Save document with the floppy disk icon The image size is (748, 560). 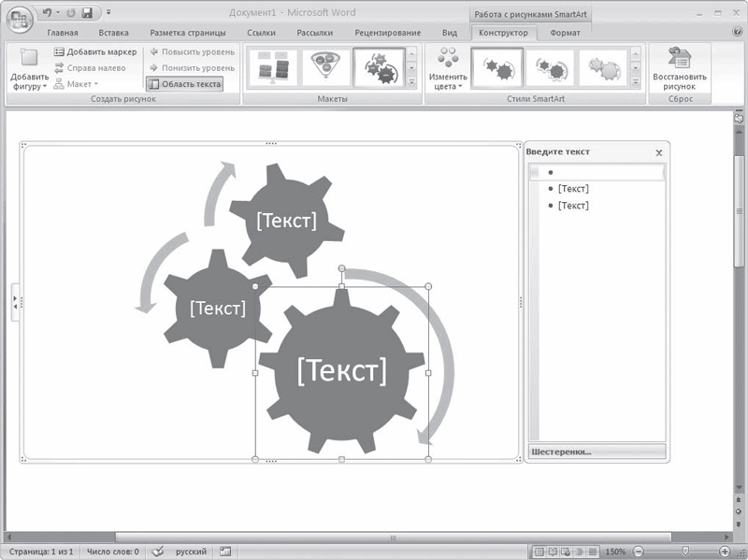[87, 13]
